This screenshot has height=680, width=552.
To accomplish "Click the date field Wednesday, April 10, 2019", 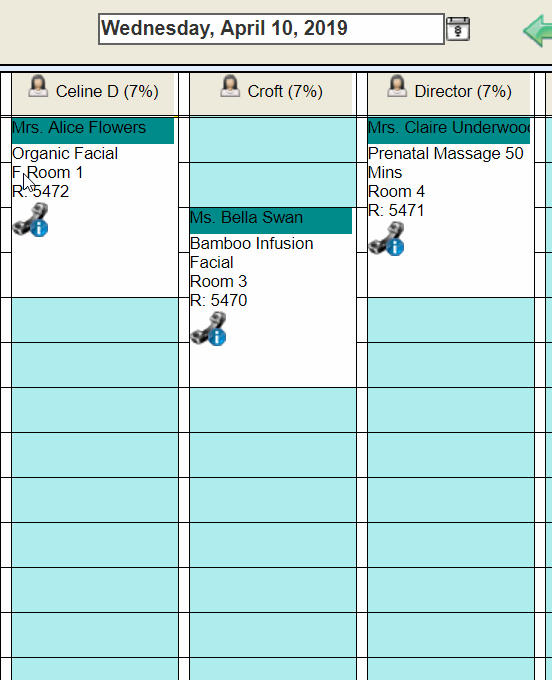I will 271,29.
